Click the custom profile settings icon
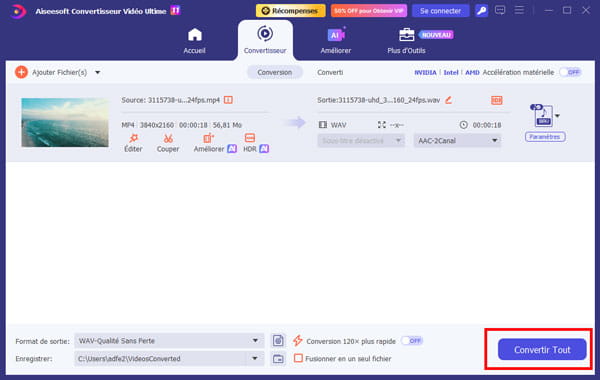 pyautogui.click(x=278, y=340)
